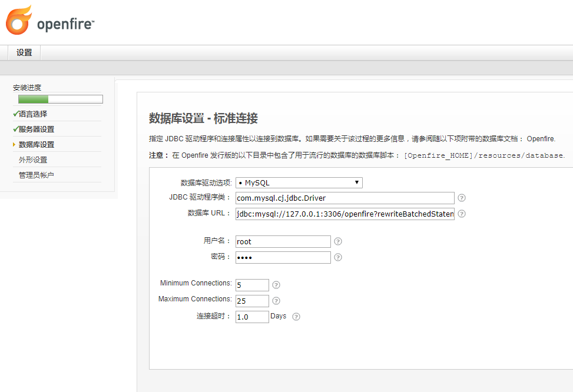573x392 pixels.
Task: Click the Maximum Connections field
Action: coord(252,301)
